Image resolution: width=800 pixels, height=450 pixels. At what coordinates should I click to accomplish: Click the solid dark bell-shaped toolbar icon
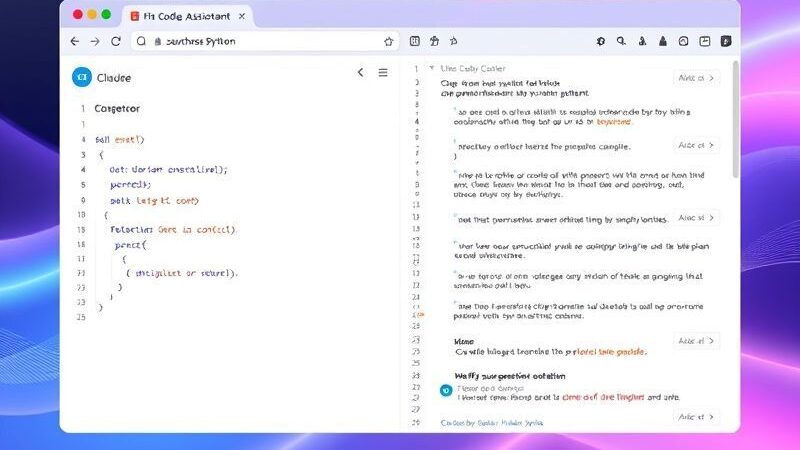(663, 41)
